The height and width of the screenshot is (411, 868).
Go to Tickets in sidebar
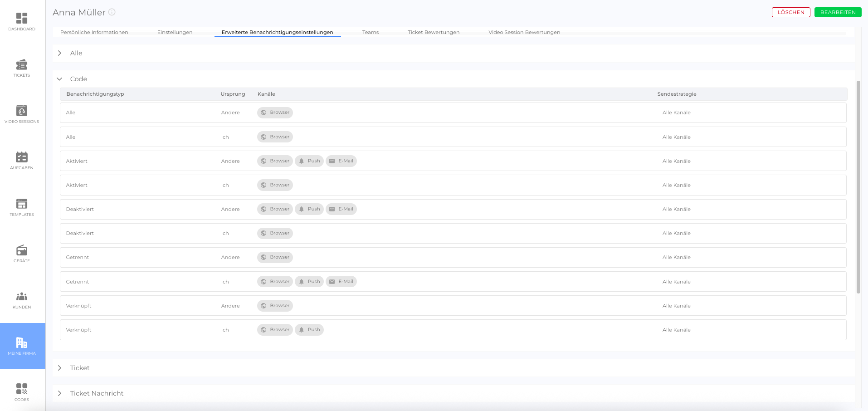point(22,68)
